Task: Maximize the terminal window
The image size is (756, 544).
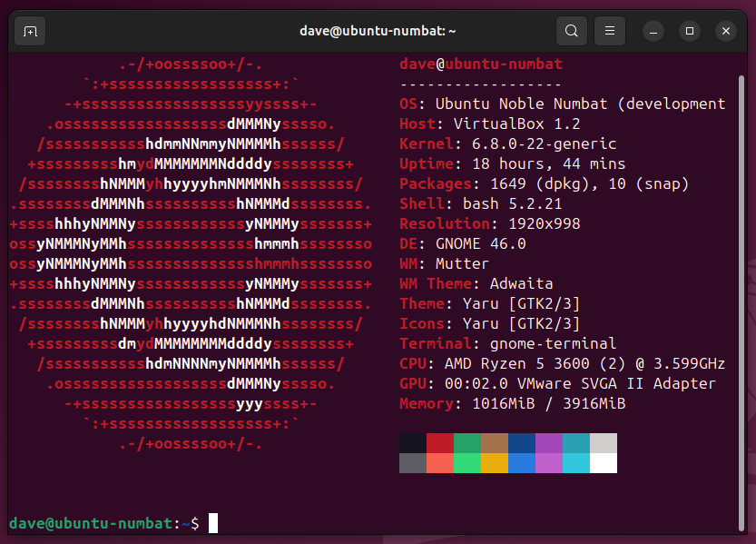Action: (690, 32)
